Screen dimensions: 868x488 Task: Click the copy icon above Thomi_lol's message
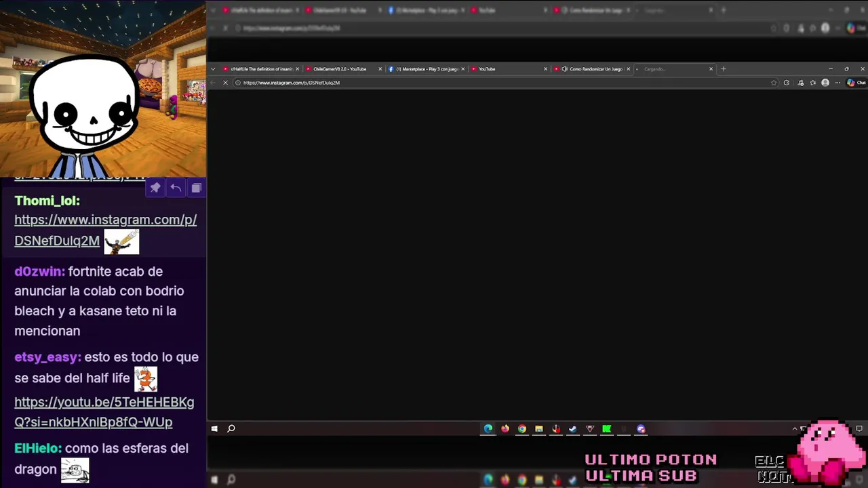[x=196, y=188]
